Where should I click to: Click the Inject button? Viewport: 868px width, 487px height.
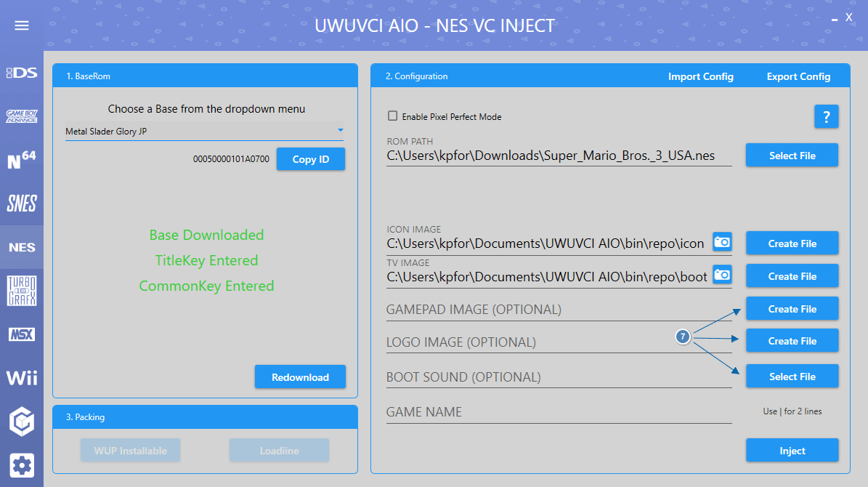(x=792, y=451)
